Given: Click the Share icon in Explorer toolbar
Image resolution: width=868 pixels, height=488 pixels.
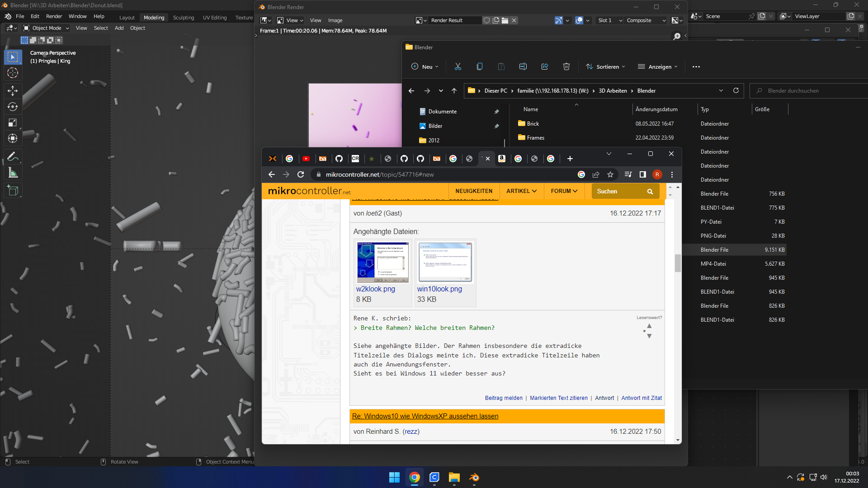Looking at the screenshot, I should (x=545, y=66).
